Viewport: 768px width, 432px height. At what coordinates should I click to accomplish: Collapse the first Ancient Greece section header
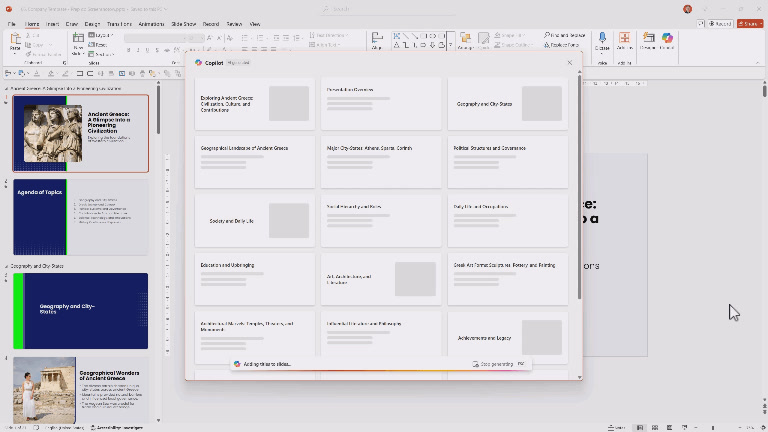[x=6, y=89]
